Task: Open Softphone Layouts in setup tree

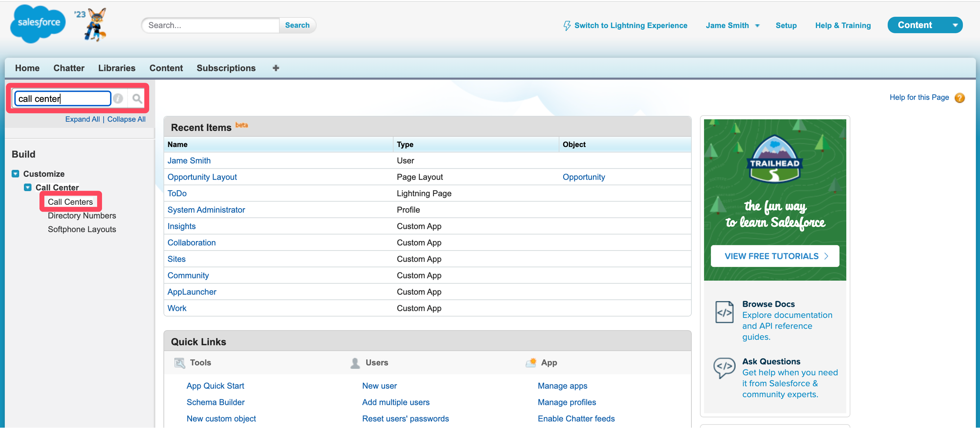Action: coord(82,229)
